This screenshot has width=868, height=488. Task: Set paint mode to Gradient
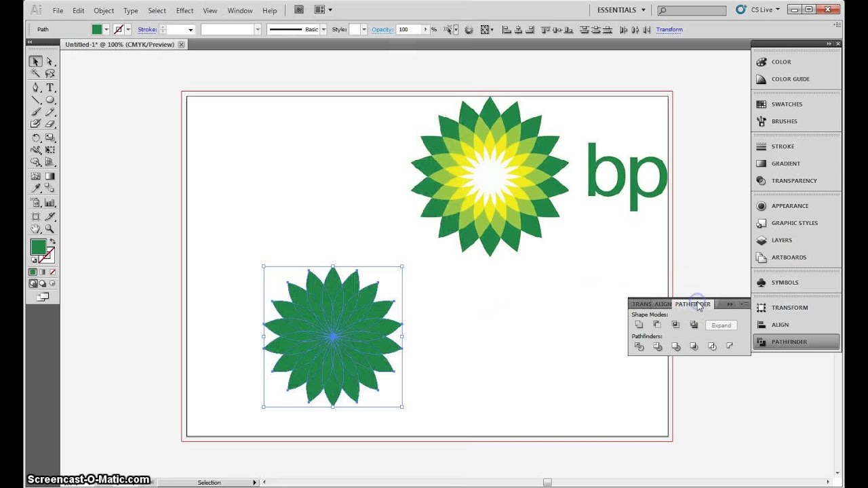click(x=42, y=272)
